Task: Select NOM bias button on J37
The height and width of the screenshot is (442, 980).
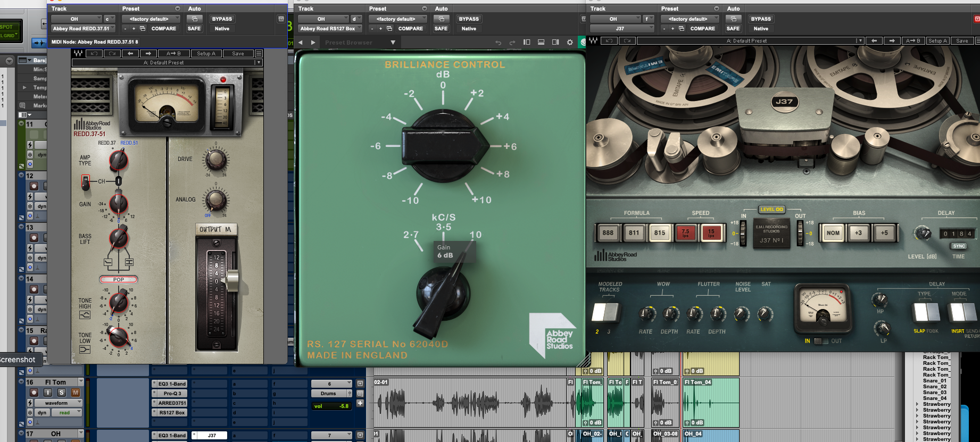Action: (833, 232)
